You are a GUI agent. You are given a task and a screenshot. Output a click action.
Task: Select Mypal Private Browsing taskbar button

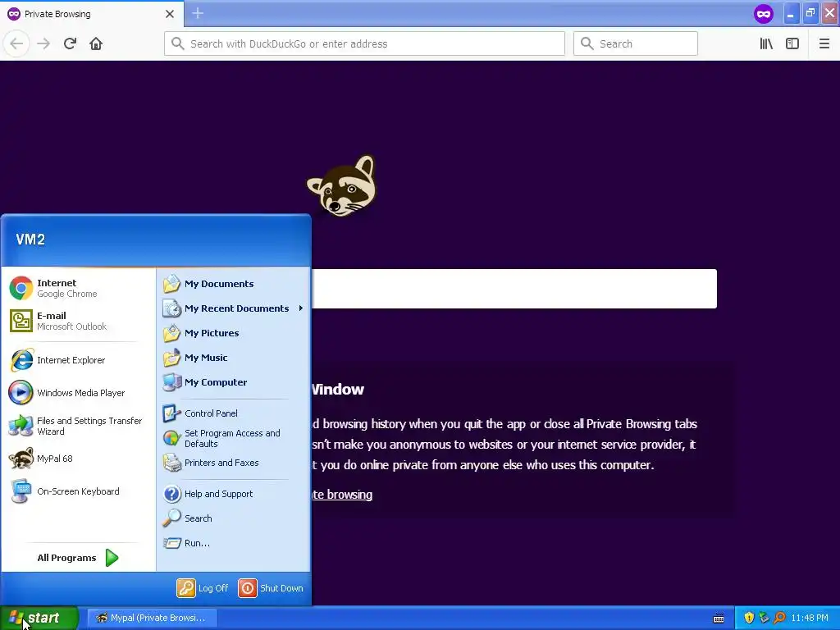pyautogui.click(x=152, y=618)
